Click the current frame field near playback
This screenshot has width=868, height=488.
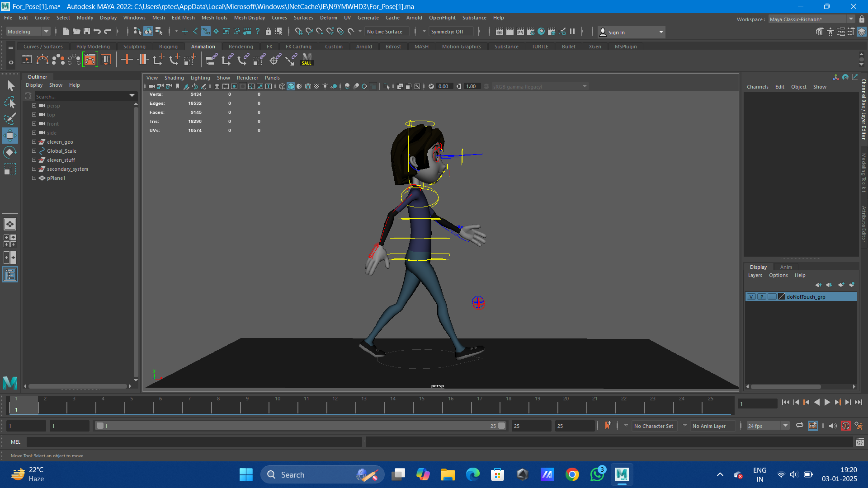(757, 403)
